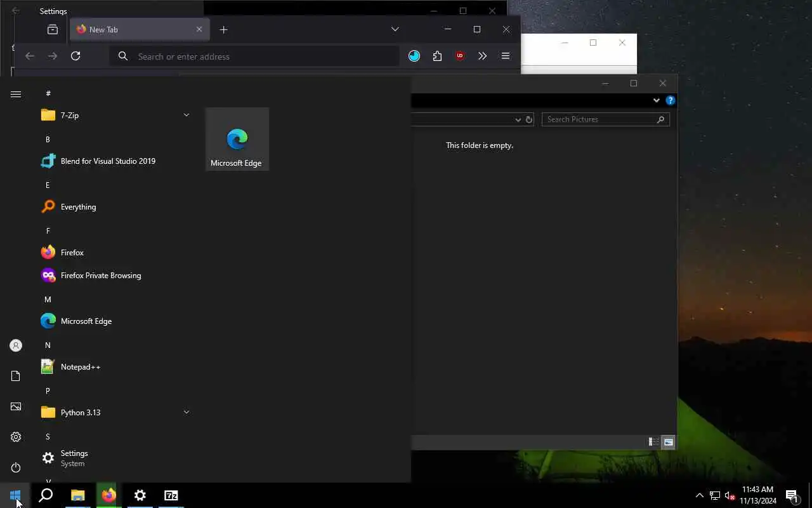Click the letter B section header
Viewport: 812px width, 508px height.
pyautogui.click(x=48, y=139)
